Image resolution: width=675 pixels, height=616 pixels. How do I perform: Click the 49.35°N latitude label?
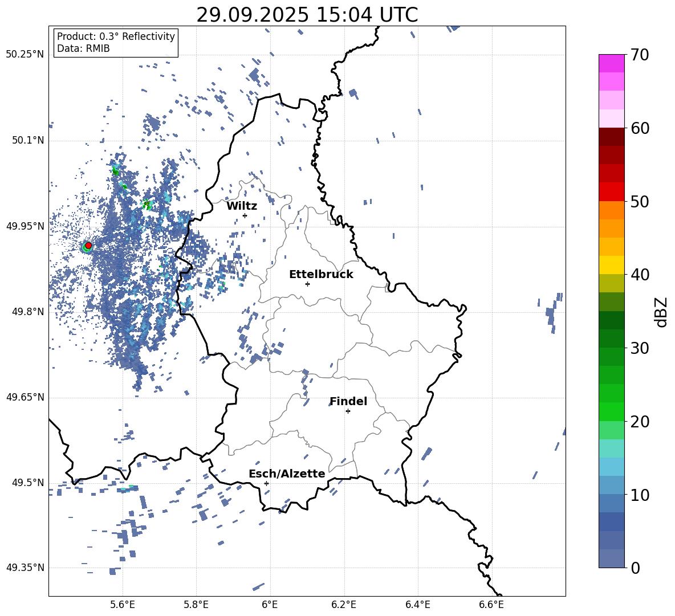25,568
